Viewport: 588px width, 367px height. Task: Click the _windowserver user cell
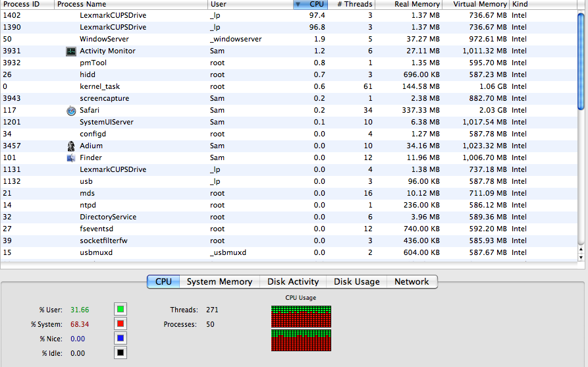pyautogui.click(x=236, y=39)
